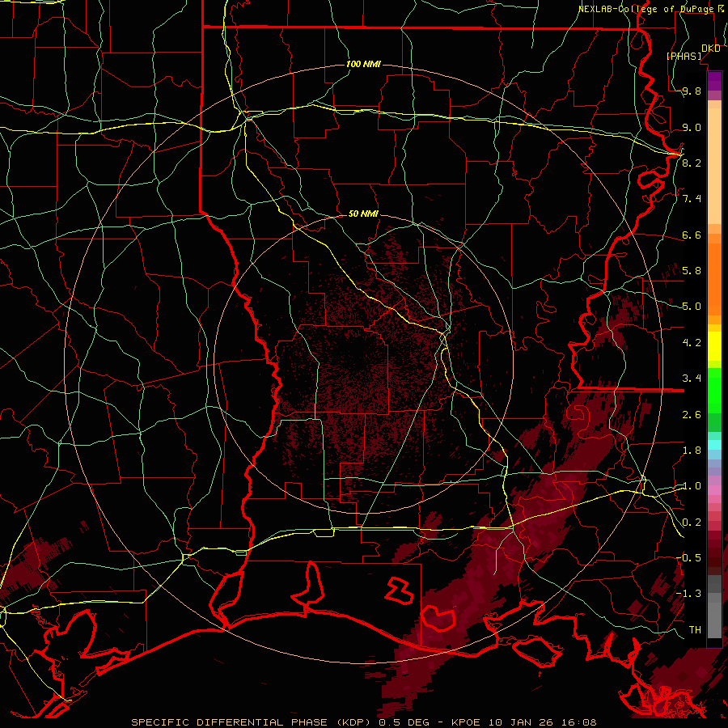Click the Specific Differential Phase (KDP) caption
The image size is (728, 728).
253,722
